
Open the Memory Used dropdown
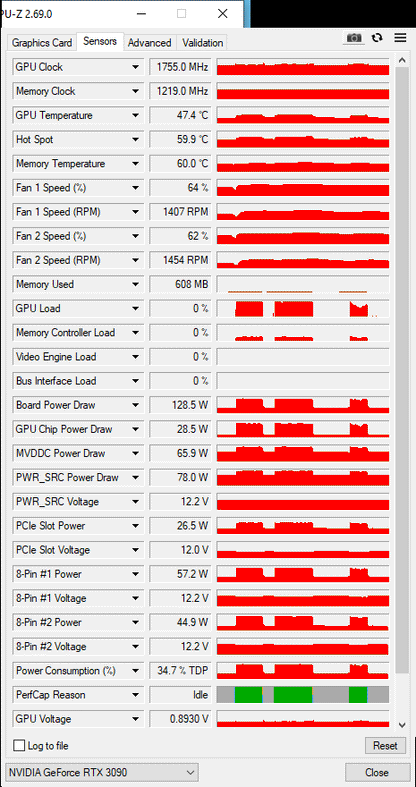pyautogui.click(x=135, y=284)
